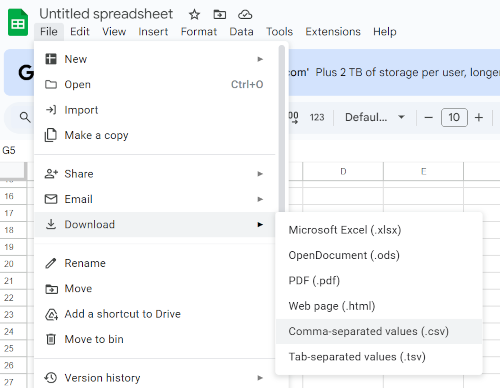Open the Default font dropdown
The image size is (500, 388).
pyautogui.click(x=375, y=117)
